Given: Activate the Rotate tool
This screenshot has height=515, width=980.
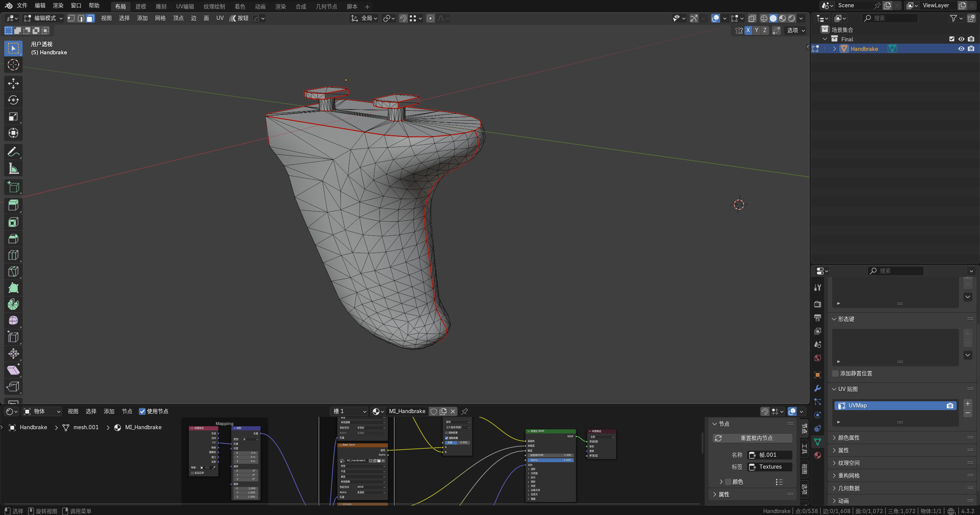Looking at the screenshot, I should tap(13, 100).
